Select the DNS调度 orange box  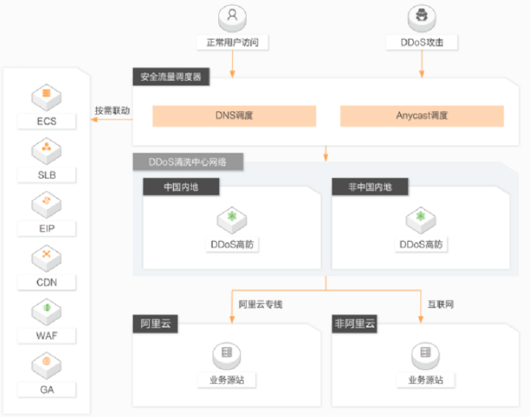point(234,116)
